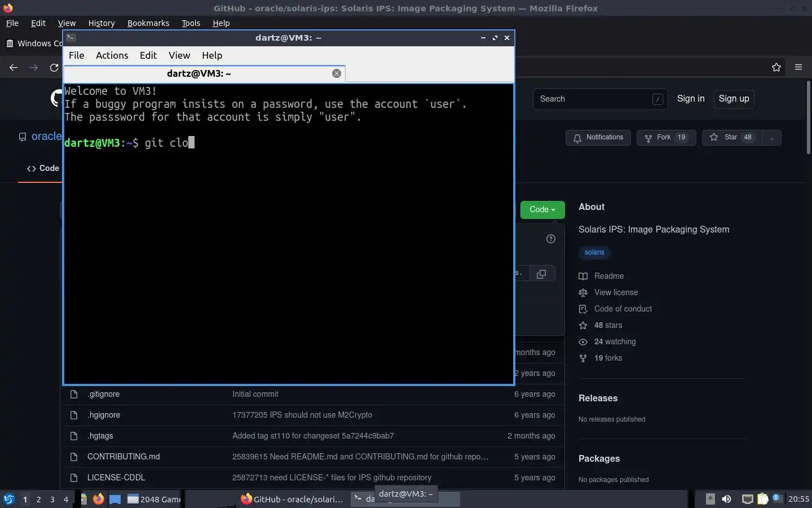Expand the Star lists dropdown arrow
This screenshot has width=812, height=508.
click(771, 138)
